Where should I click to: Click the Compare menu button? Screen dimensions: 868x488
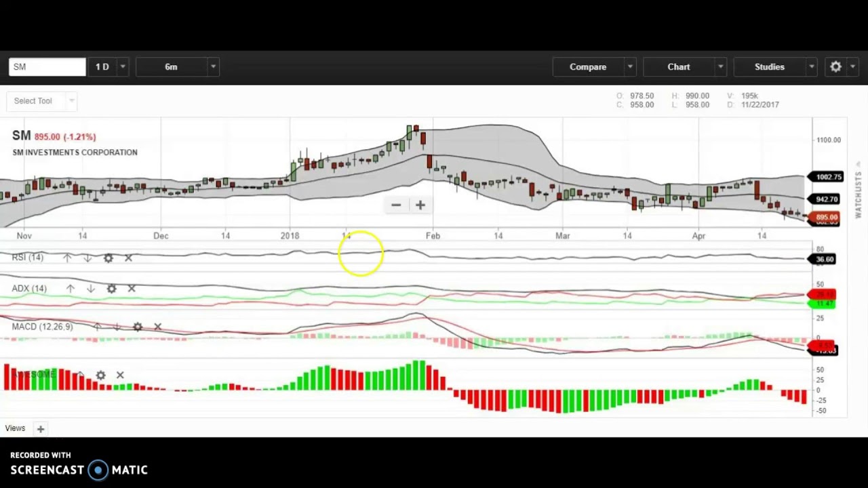[588, 66]
